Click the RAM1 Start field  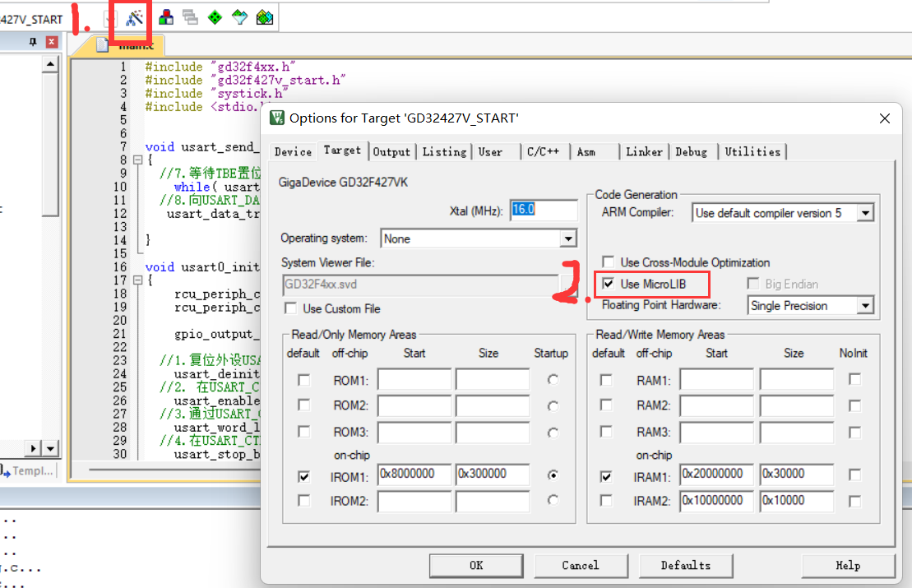(716, 379)
